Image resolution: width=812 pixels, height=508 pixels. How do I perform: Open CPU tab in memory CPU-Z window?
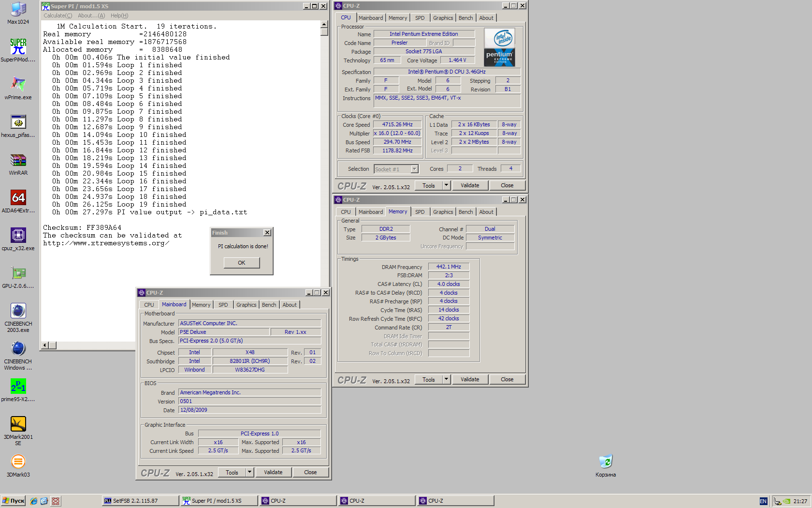pyautogui.click(x=346, y=212)
